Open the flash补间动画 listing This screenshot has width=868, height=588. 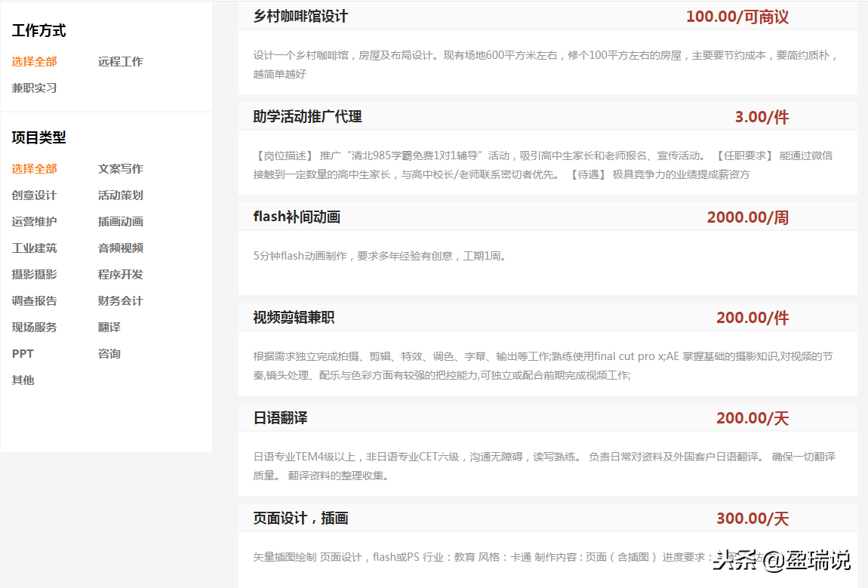297,217
